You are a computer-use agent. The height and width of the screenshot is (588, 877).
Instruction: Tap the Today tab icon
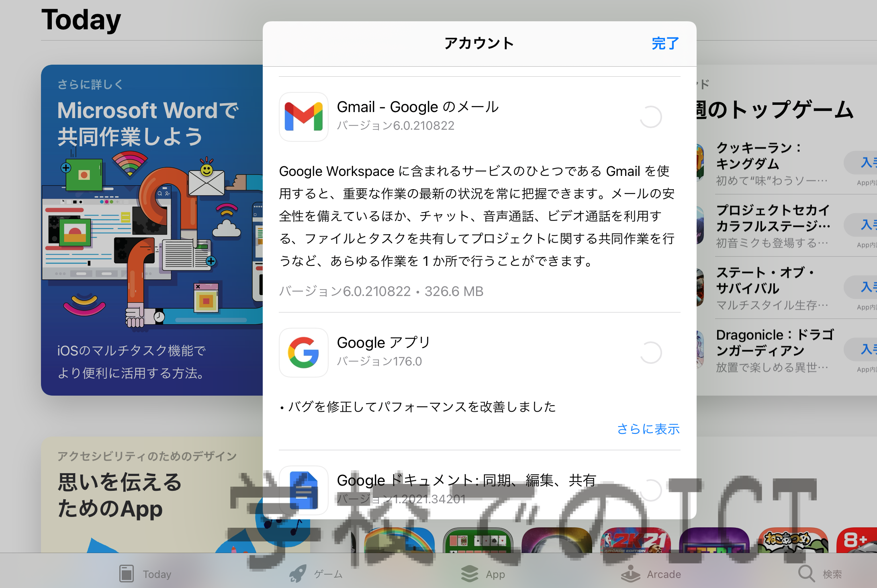126,574
